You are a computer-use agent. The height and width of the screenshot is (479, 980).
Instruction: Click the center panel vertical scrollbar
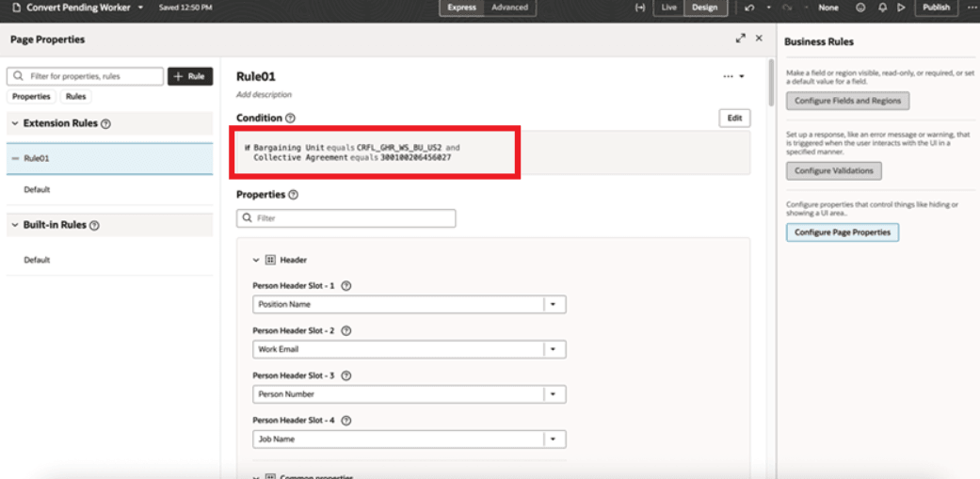click(771, 81)
